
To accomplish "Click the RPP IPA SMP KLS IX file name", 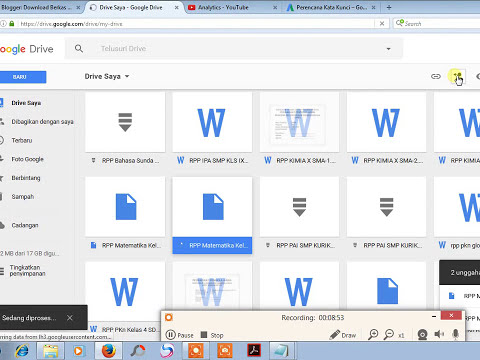I will (219, 161).
